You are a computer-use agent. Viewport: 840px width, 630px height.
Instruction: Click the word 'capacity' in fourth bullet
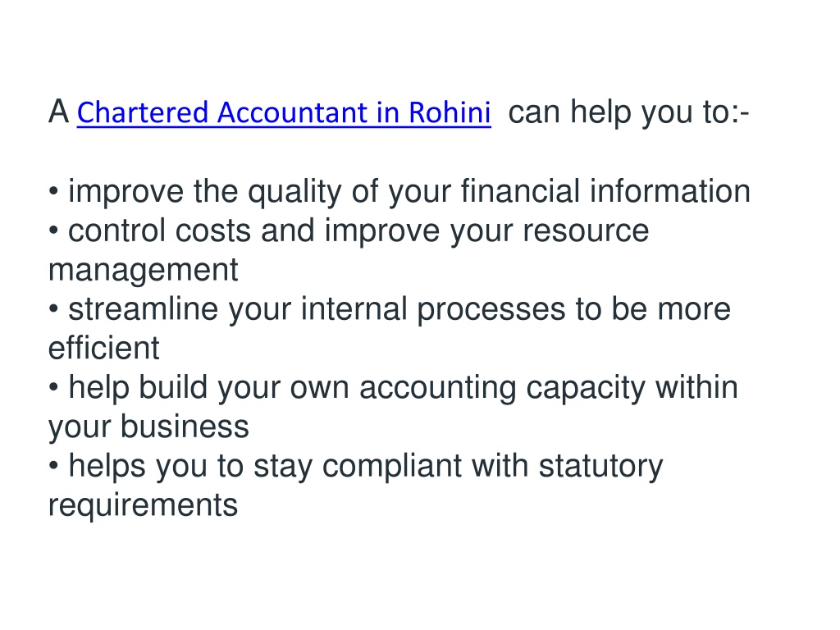pos(586,388)
